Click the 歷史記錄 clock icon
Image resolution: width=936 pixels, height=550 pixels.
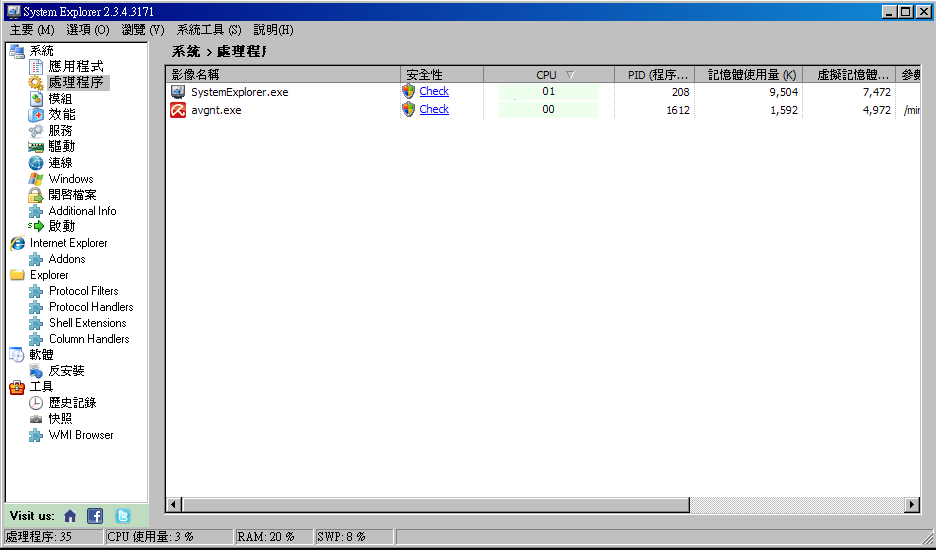point(36,403)
